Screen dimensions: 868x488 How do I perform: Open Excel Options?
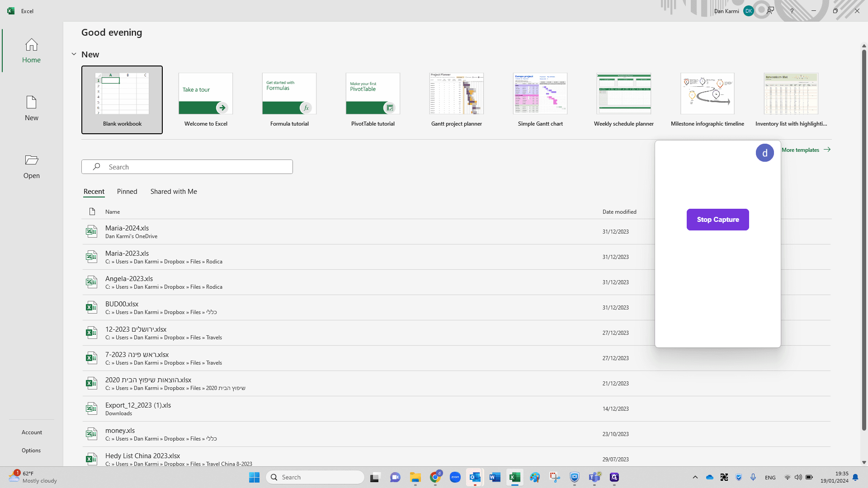(31, 450)
